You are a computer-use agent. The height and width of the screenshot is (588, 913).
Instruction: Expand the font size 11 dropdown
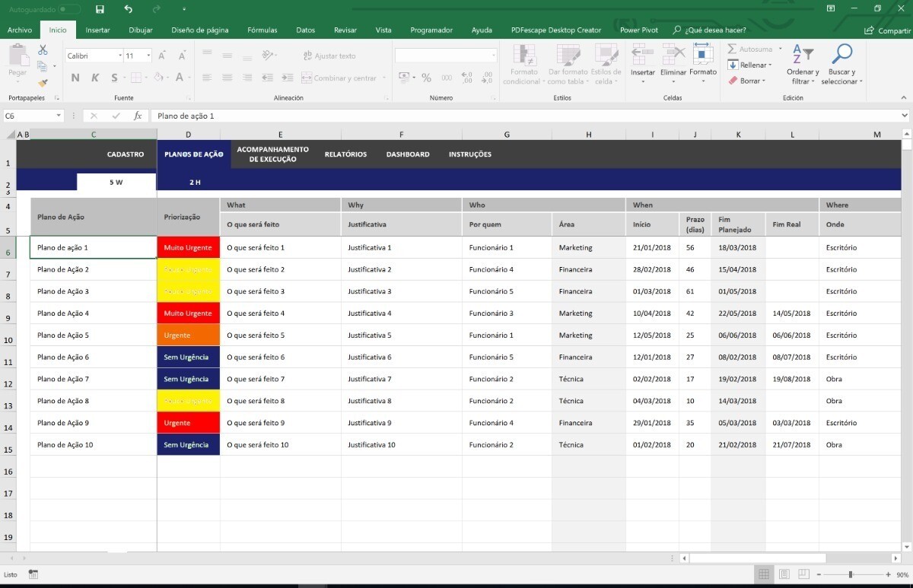coord(148,56)
